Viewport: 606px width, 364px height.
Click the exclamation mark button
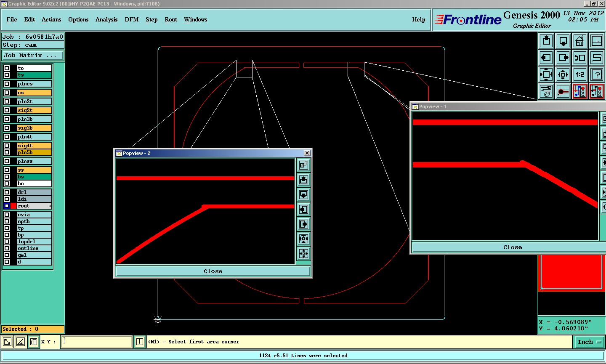click(x=140, y=342)
